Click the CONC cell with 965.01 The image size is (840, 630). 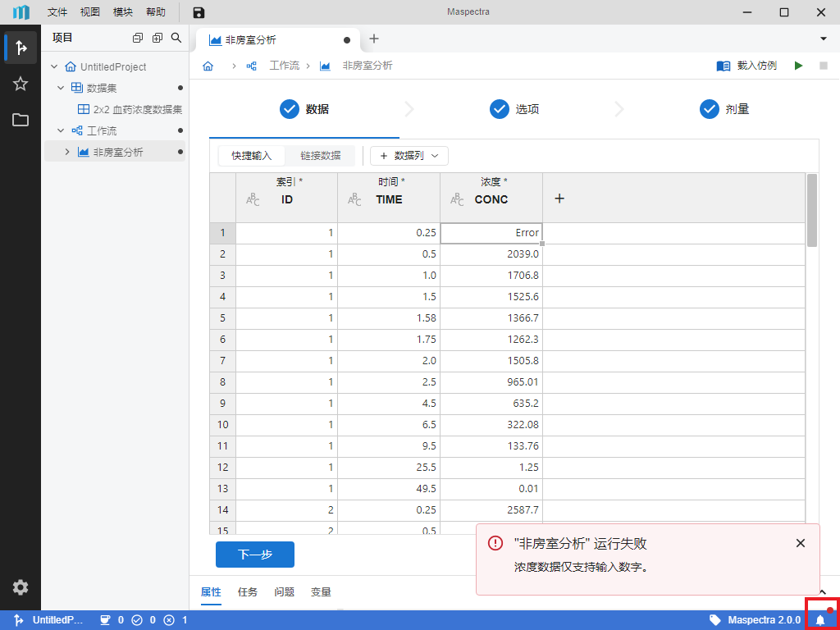tap(491, 382)
